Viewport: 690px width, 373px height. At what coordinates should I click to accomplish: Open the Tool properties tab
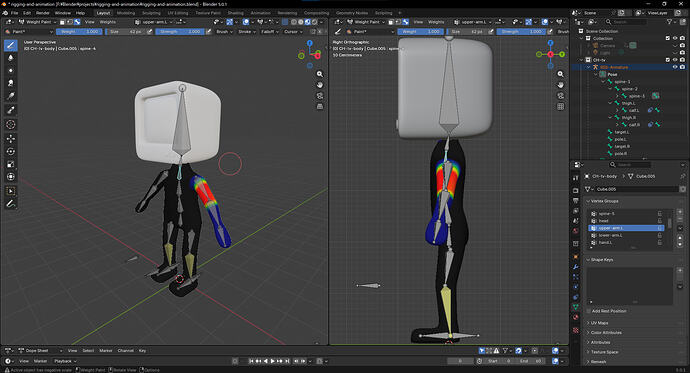click(x=576, y=177)
